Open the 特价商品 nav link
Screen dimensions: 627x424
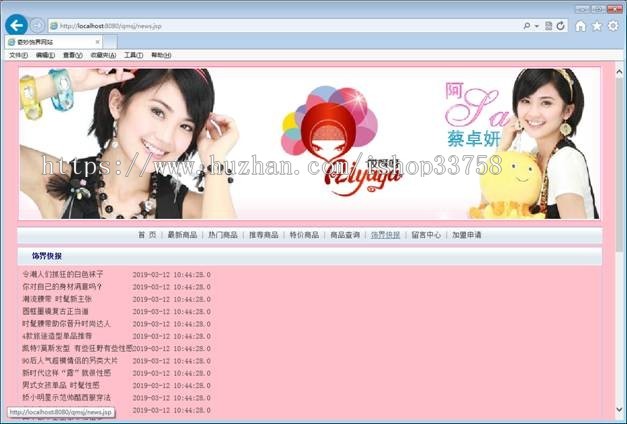[x=304, y=235]
